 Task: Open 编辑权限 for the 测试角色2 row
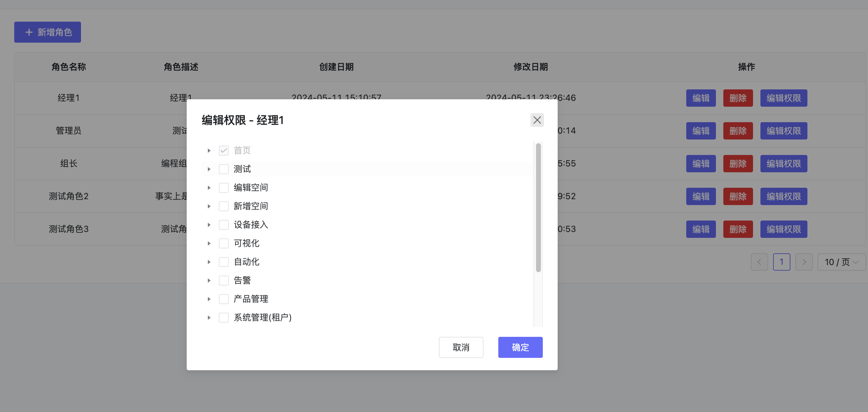click(783, 196)
